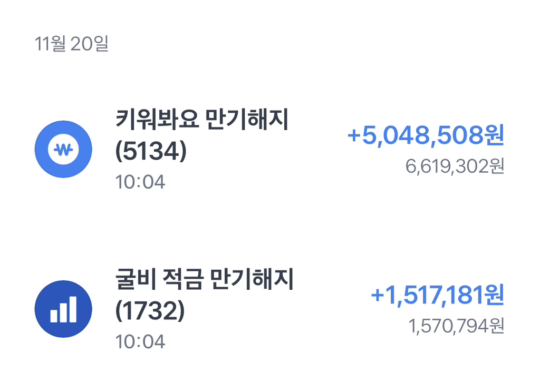This screenshot has height=392, width=540.
Task: Click the 6,619,302원 balance text
Action: (455, 166)
